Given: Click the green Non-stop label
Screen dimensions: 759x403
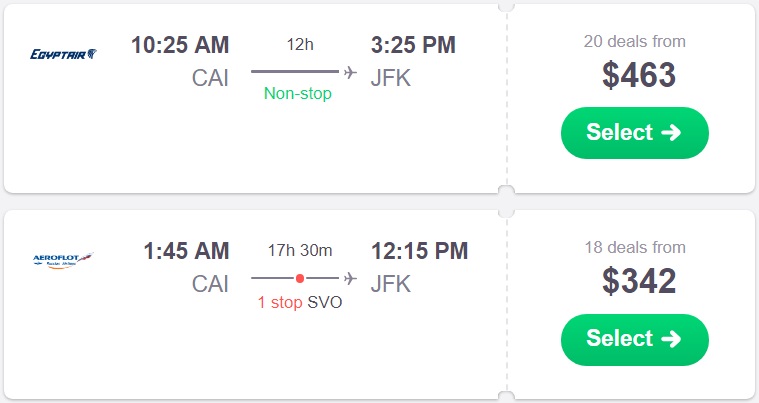Looking at the screenshot, I should [298, 94].
